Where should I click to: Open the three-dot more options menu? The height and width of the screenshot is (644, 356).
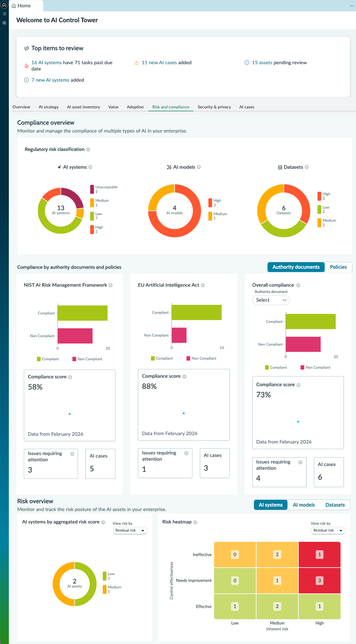(x=352, y=6)
